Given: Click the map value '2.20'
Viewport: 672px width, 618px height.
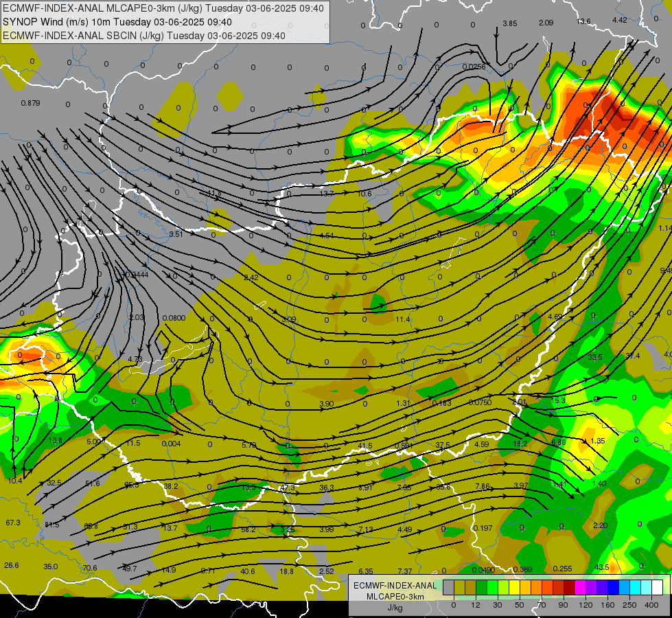Looking at the screenshot, I should point(601,525).
